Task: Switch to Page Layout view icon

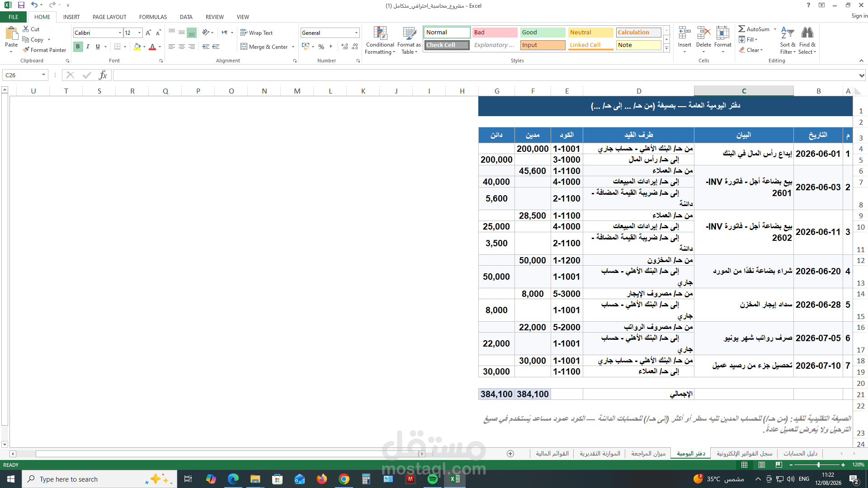Action: click(762, 465)
